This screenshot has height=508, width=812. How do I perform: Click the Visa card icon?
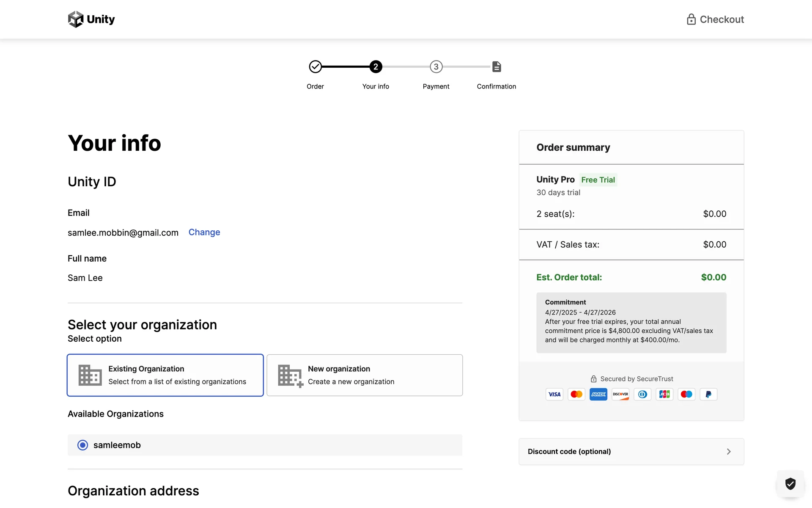[554, 394]
